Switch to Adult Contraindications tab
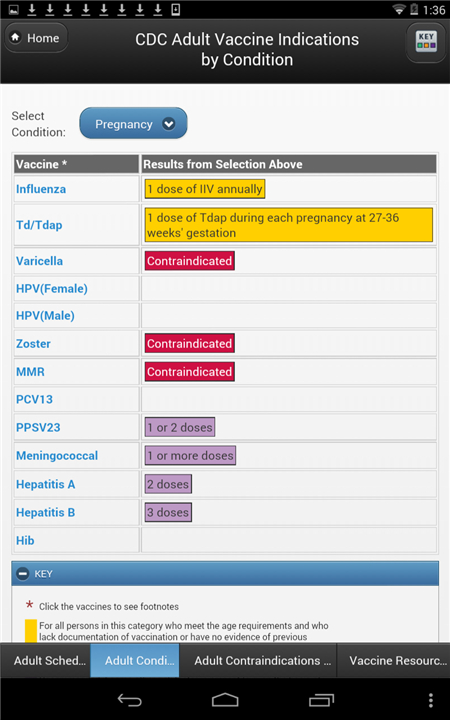Viewport: 450px width, 720px height. (x=258, y=660)
